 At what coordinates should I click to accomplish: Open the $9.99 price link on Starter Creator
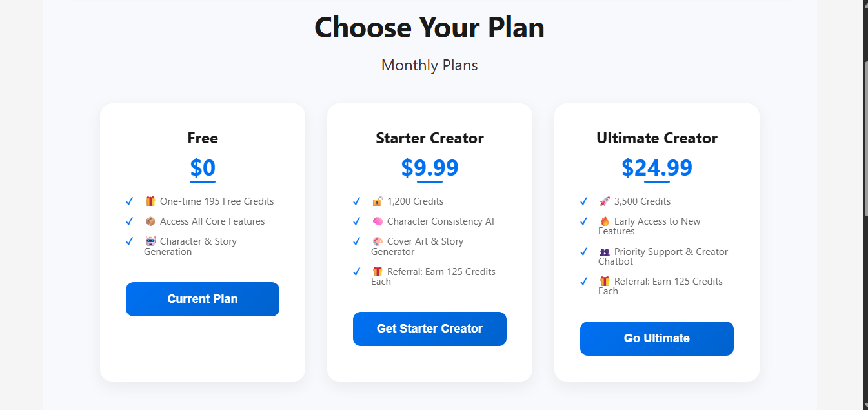click(x=429, y=167)
